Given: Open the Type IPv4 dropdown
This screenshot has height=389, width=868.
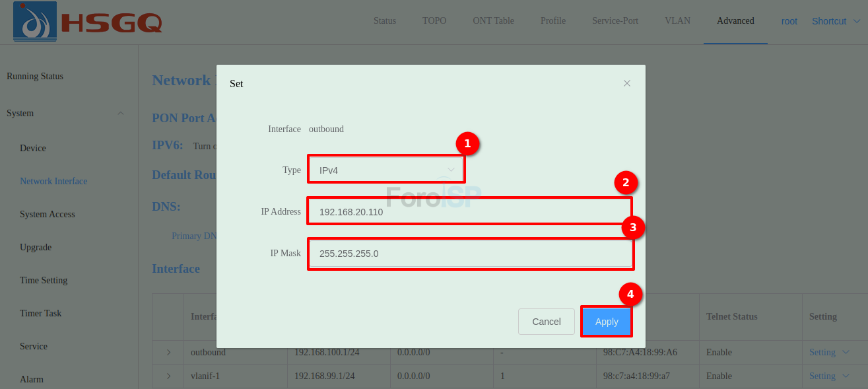Looking at the screenshot, I should tap(386, 170).
